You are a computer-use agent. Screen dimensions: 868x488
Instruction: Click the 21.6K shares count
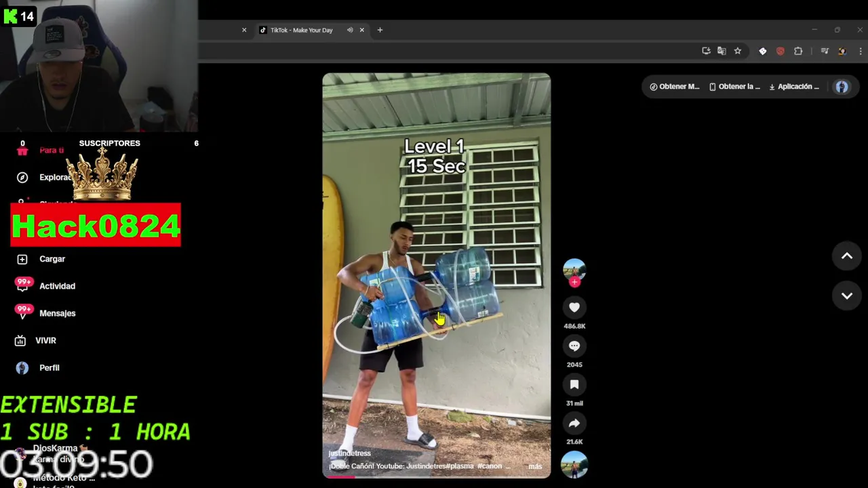(x=574, y=442)
